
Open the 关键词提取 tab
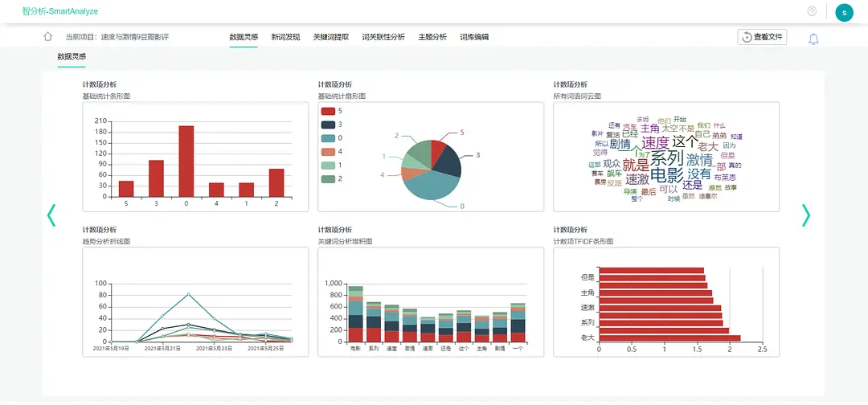point(331,37)
